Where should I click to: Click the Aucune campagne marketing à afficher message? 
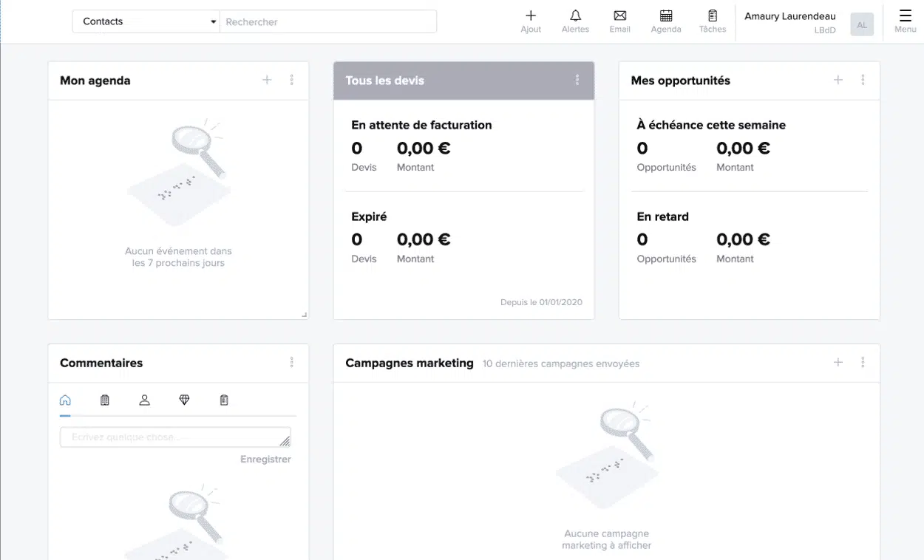607,539
